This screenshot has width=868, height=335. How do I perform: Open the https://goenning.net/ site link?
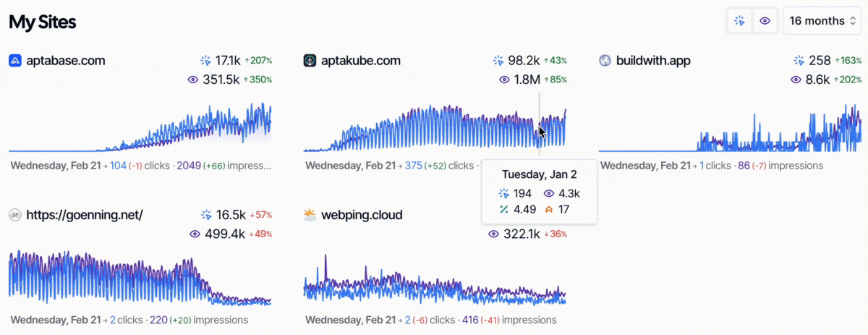(85, 215)
